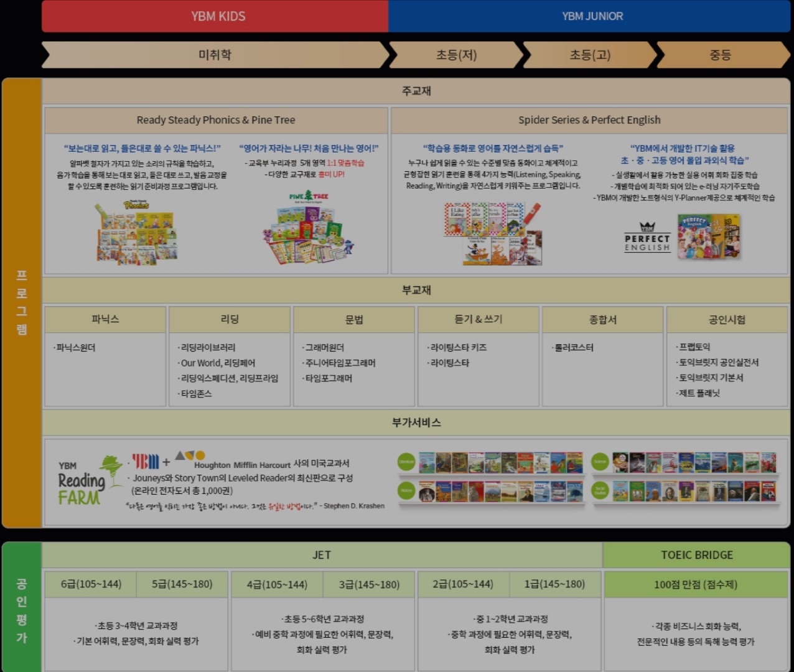Screen dimensions: 794x672
Task: Click the 부가서비스 section header
Action: click(x=416, y=422)
